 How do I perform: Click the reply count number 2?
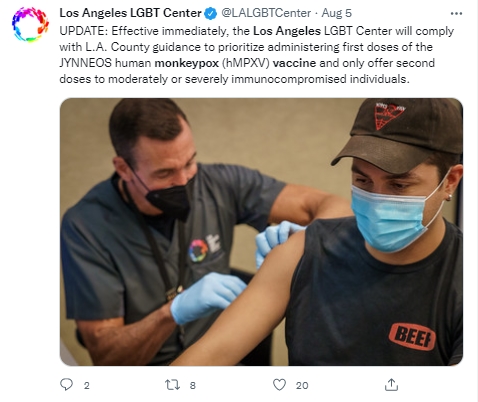[x=87, y=386]
